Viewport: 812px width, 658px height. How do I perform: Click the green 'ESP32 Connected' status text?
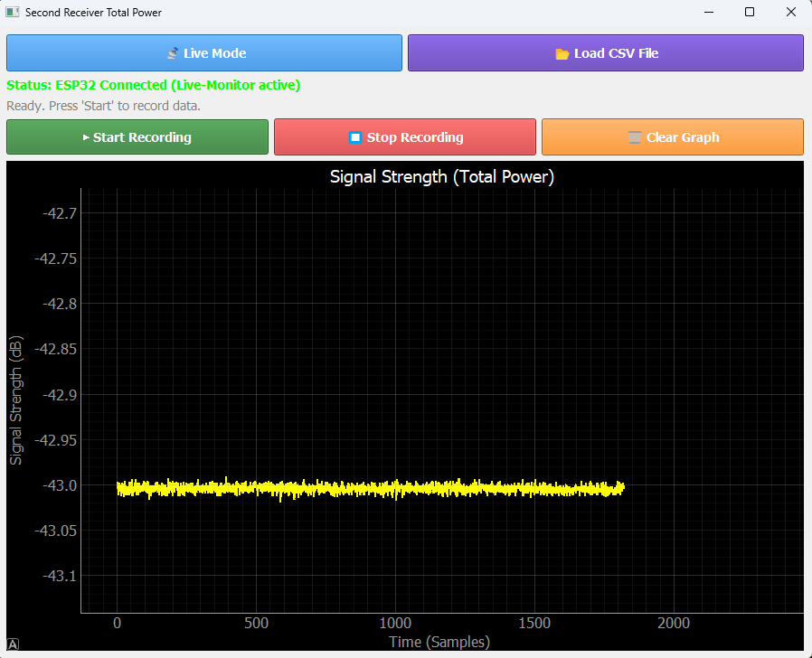(153, 85)
